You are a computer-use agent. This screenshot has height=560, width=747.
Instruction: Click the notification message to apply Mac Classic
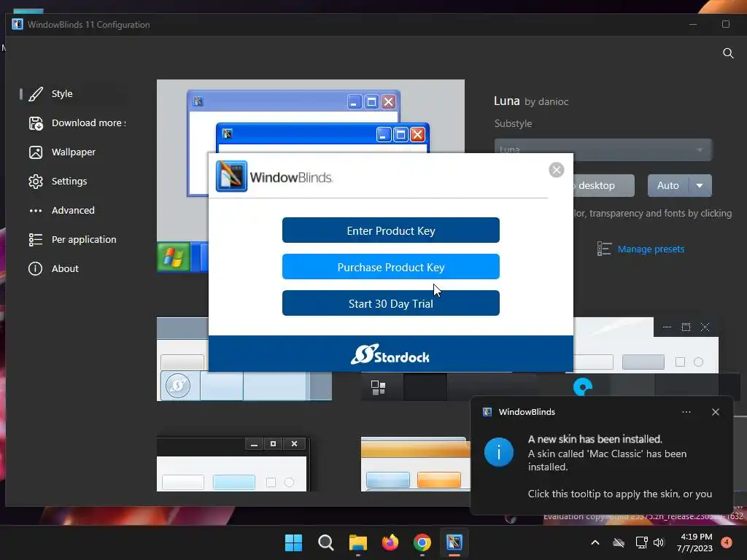(x=620, y=467)
